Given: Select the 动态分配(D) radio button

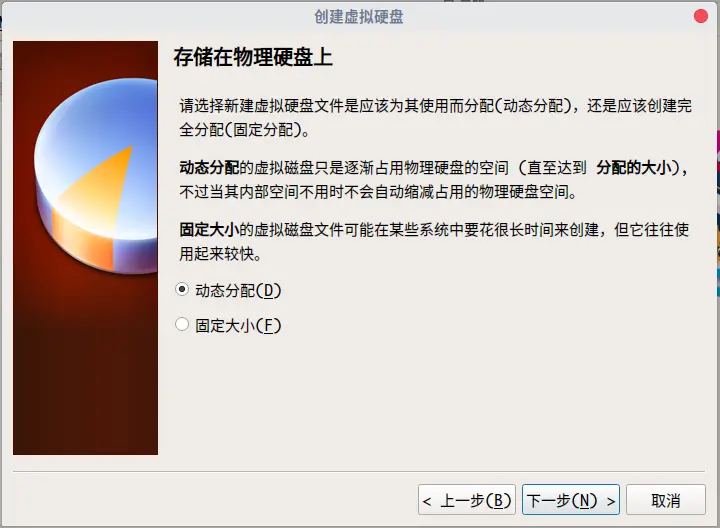Looking at the screenshot, I should click(182, 289).
